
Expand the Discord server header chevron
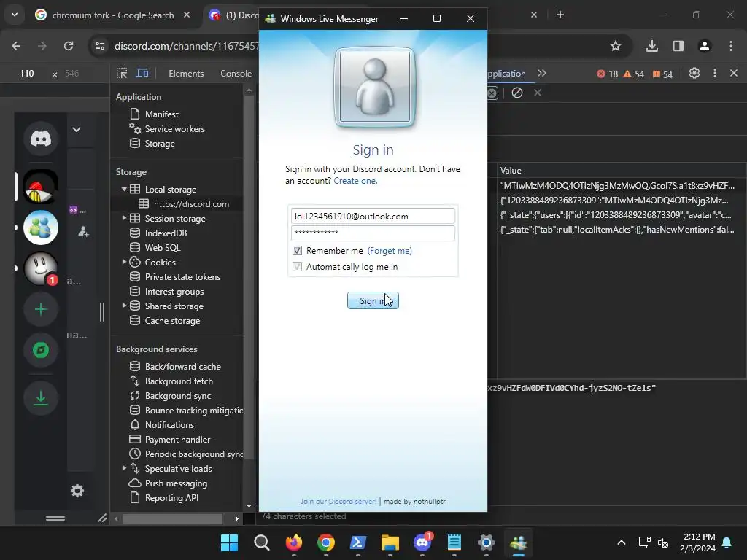pos(76,129)
